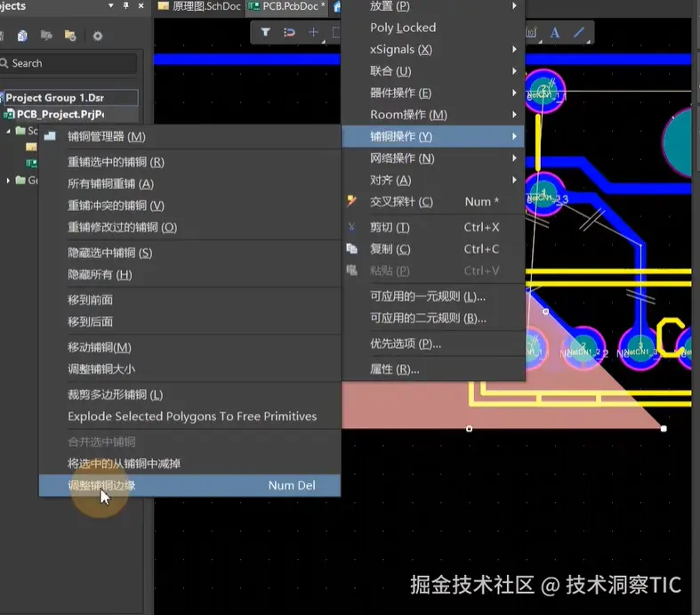Screen dimensions: 700x615
Task: Open 铺铜操作 (Y) submenu
Action: tap(433, 136)
